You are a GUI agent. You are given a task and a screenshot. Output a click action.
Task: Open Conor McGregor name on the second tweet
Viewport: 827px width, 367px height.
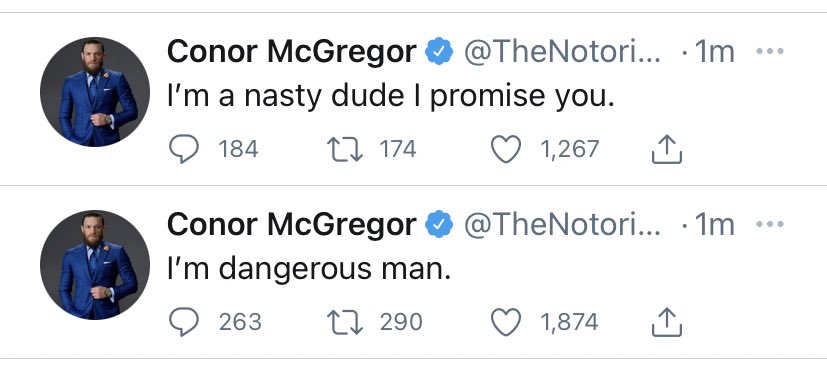coord(292,225)
